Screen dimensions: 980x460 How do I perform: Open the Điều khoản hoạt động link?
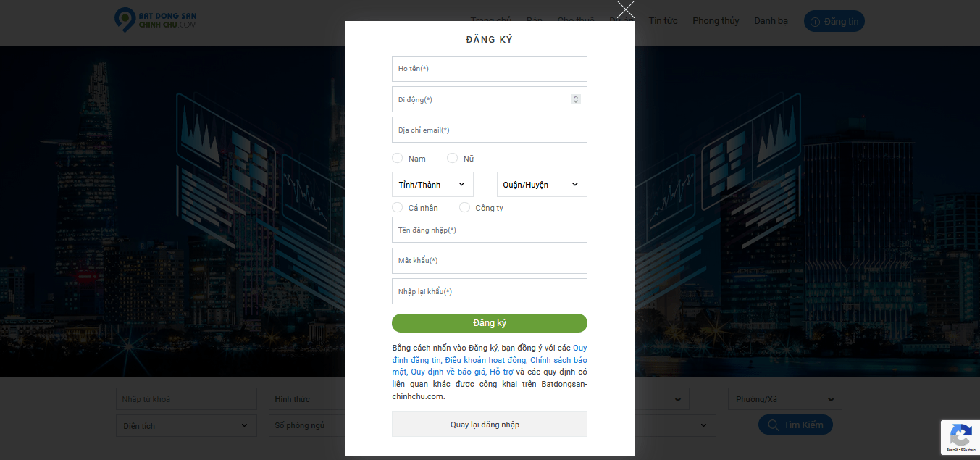[486, 360]
